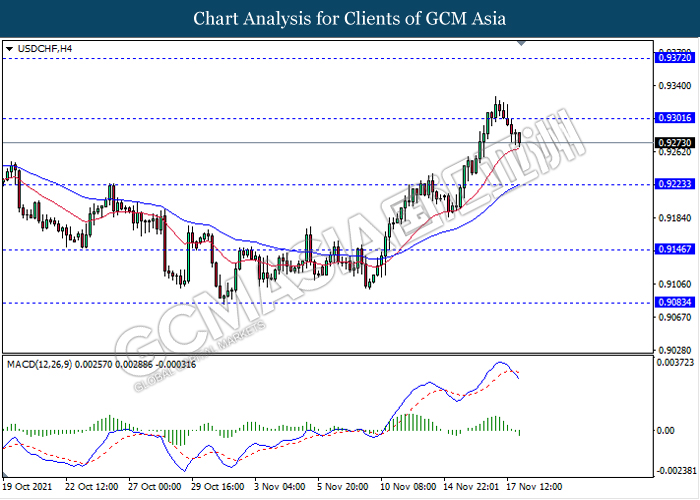Click the 10 Nov 08:00 date label
700x500 pixels.
pyautogui.click(x=408, y=487)
